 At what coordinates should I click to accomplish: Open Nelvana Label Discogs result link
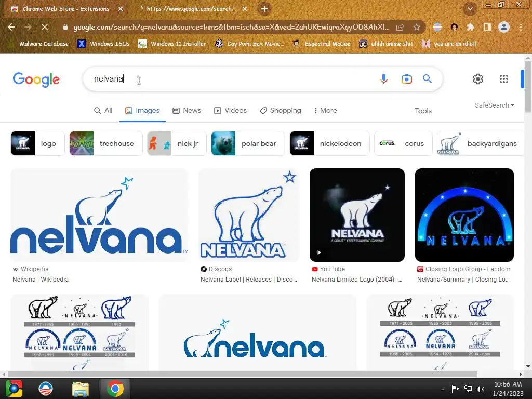[x=249, y=280]
